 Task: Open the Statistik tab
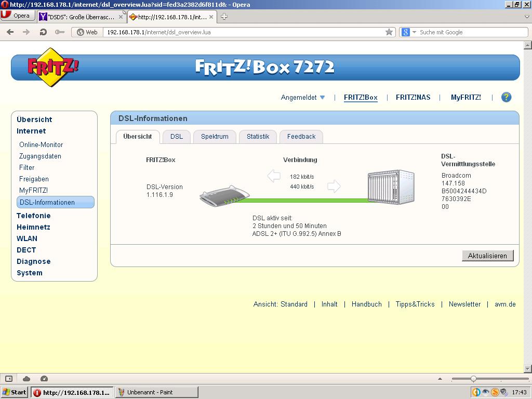point(258,137)
